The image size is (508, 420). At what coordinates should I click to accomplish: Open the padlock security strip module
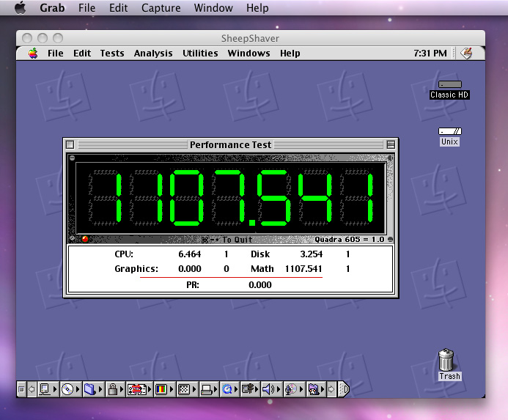(113, 389)
